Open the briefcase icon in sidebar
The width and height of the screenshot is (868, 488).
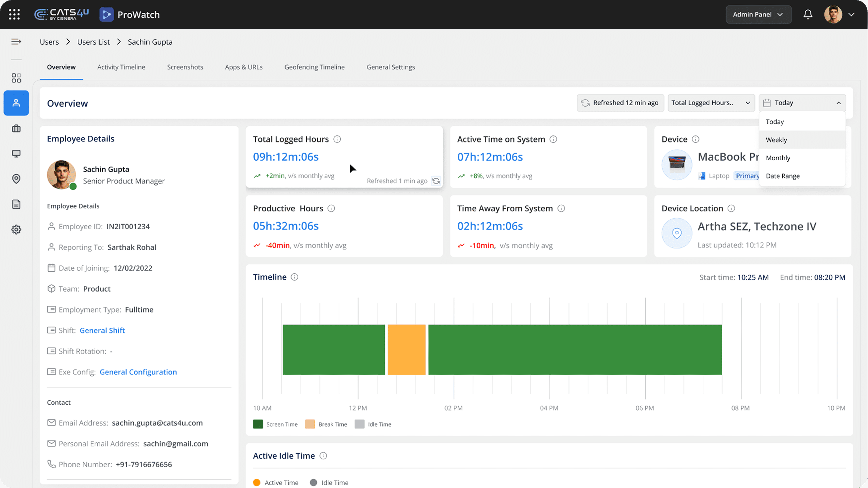tap(16, 128)
